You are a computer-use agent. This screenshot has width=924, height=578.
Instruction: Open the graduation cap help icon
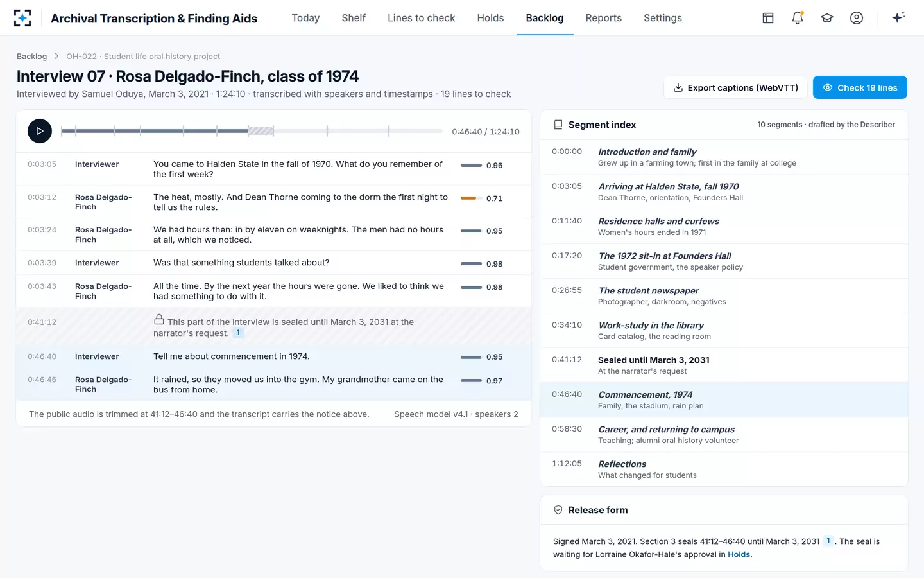click(827, 18)
